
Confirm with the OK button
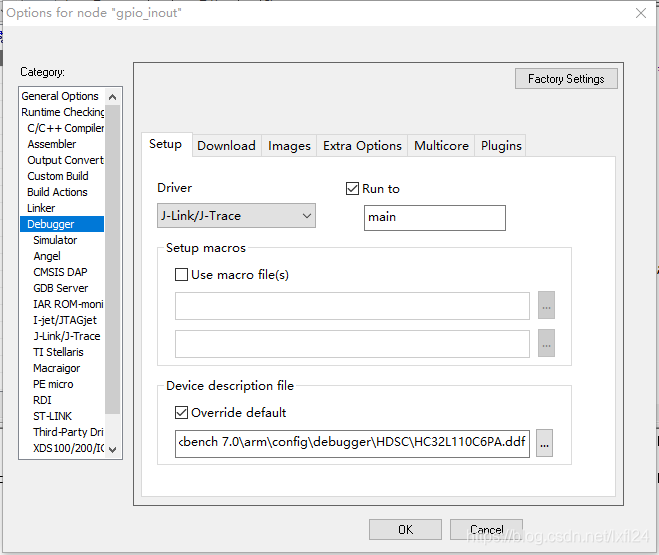[x=405, y=529]
